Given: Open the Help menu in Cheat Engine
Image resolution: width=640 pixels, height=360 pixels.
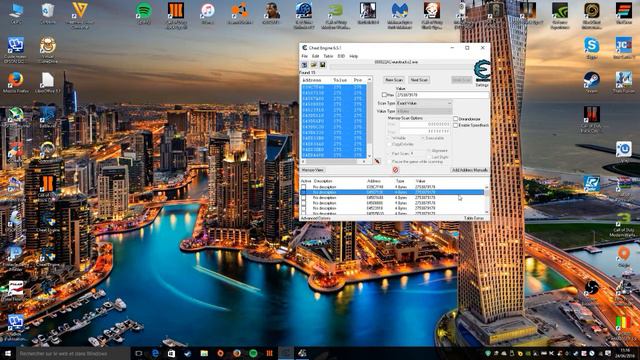Looking at the screenshot, I should tap(353, 56).
